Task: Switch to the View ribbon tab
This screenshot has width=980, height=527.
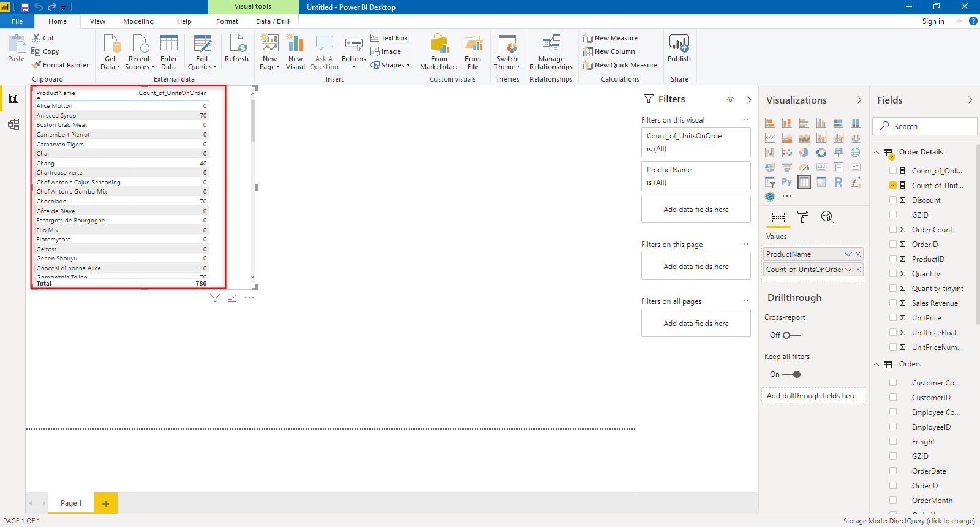Action: click(97, 21)
